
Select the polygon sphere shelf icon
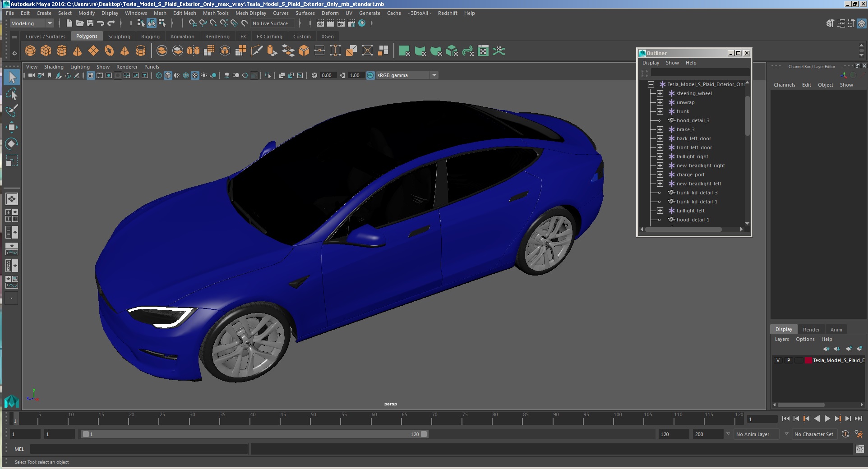pyautogui.click(x=30, y=51)
